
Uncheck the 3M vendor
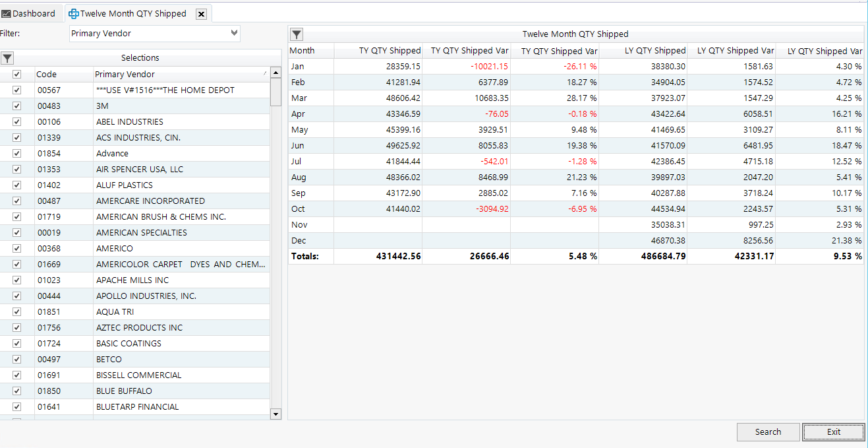[16, 106]
